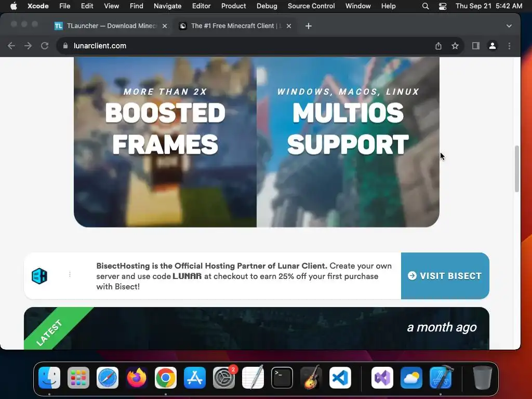Open the Help menu
532x399 pixels.
click(x=389, y=6)
